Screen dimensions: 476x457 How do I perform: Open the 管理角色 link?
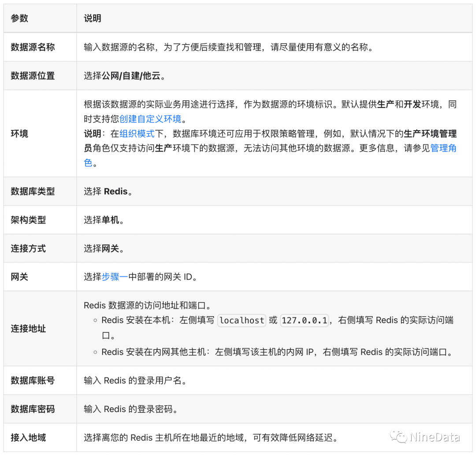[x=443, y=148]
